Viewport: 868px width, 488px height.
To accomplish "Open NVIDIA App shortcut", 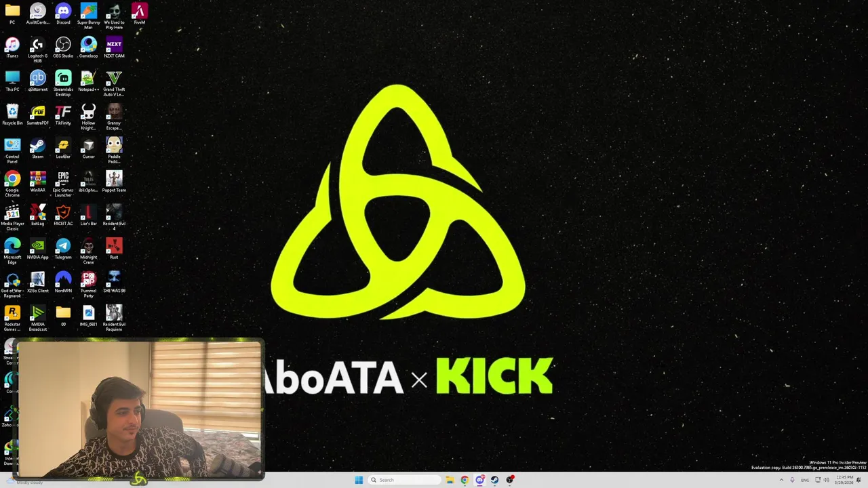I will coord(38,249).
